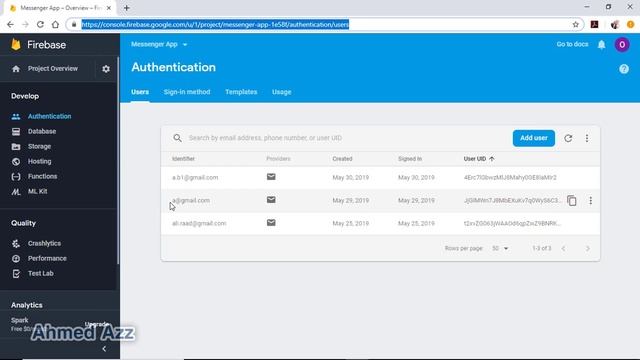The height and width of the screenshot is (360, 640).
Task: Click Created date May 30, 2019
Action: point(351,178)
